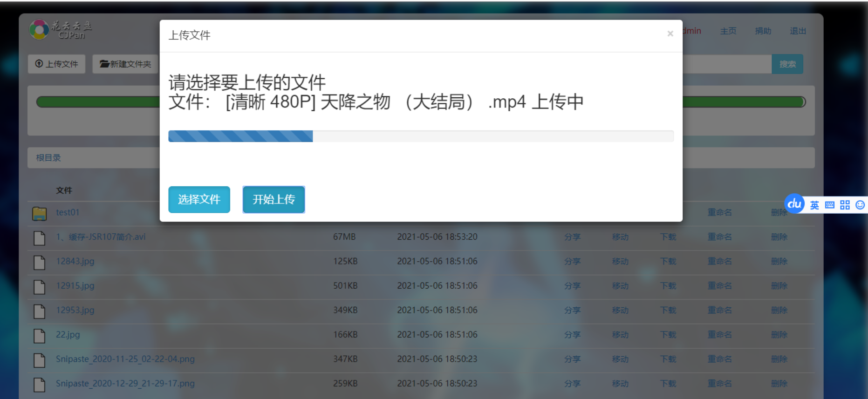Click the search input field
Image resolution: width=868 pixels, height=399 pixels.
[727, 64]
